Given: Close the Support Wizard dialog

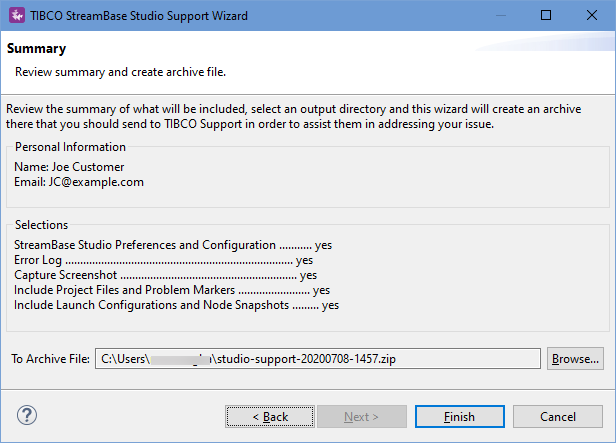Looking at the screenshot, I should (x=591, y=16).
